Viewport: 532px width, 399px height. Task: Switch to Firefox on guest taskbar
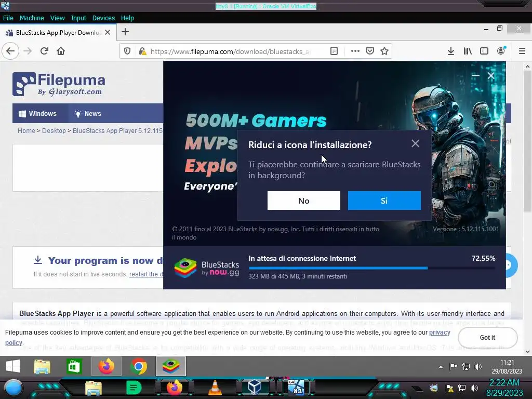[106, 366]
